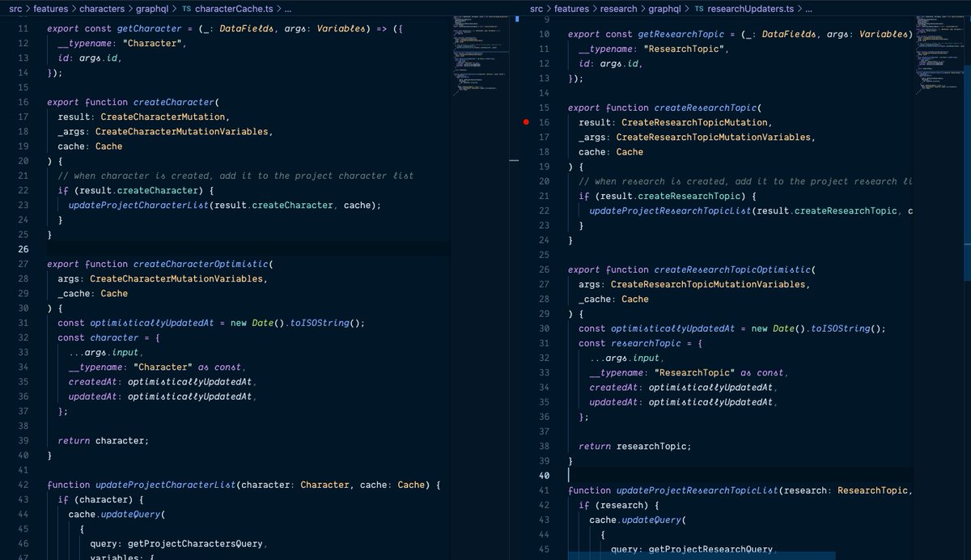
Task: Click the TS file icon beside researchUpdaters.ts
Action: [x=699, y=8]
